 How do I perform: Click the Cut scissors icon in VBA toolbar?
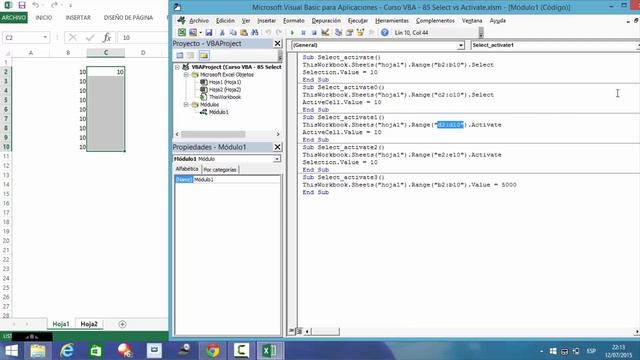click(222, 33)
